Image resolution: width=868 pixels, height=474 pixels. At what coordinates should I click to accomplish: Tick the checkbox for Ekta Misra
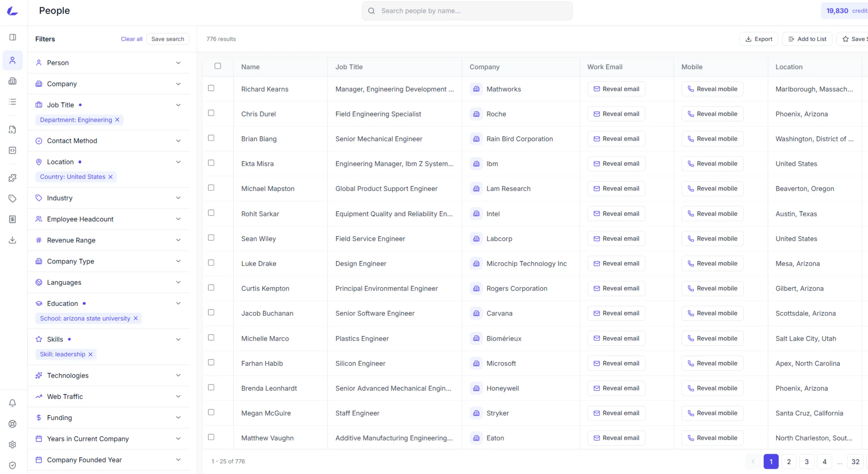point(211,163)
